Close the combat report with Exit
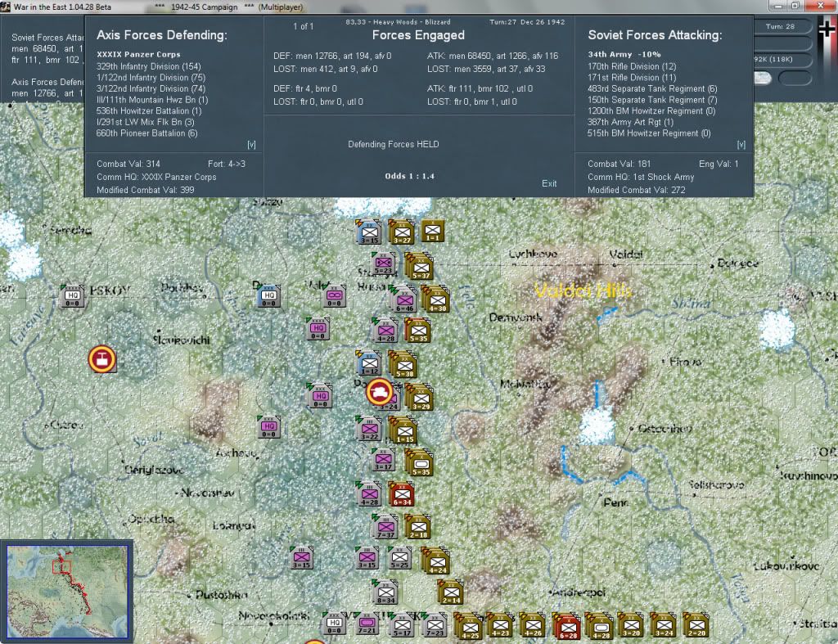The image size is (838, 644). [549, 183]
